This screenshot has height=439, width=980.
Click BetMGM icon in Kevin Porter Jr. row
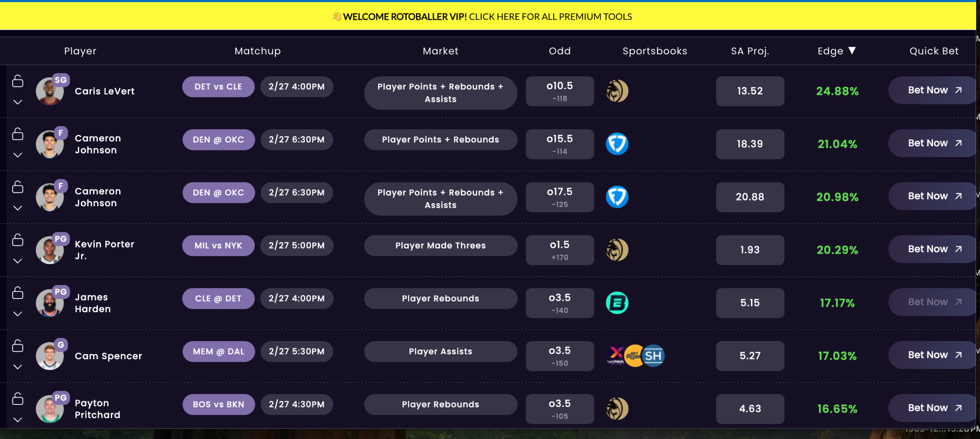tap(617, 250)
